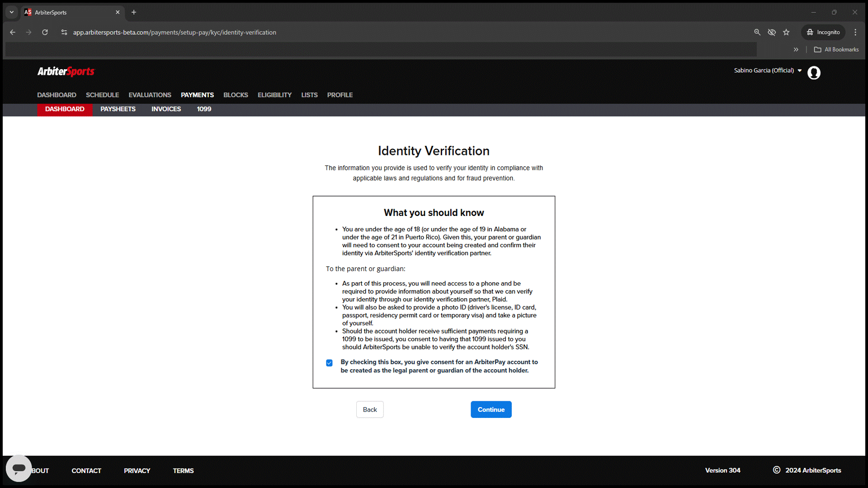Viewport: 868px width, 488px height.
Task: Open the PRIVACY footer link
Action: point(137,470)
